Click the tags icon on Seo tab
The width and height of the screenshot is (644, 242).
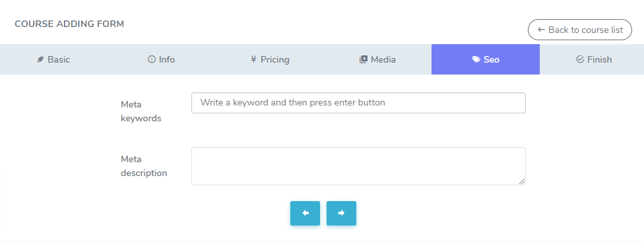pos(476,59)
